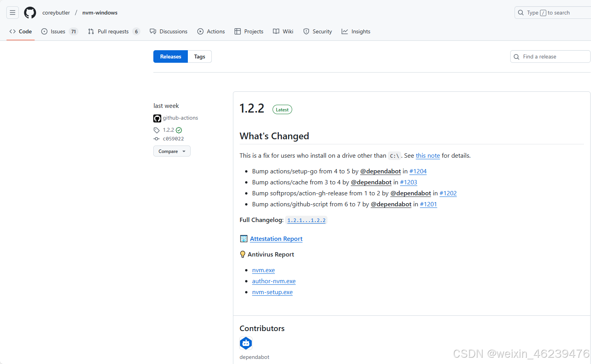Open the github-actions author link
This screenshot has width=591, height=364.
tap(180, 118)
